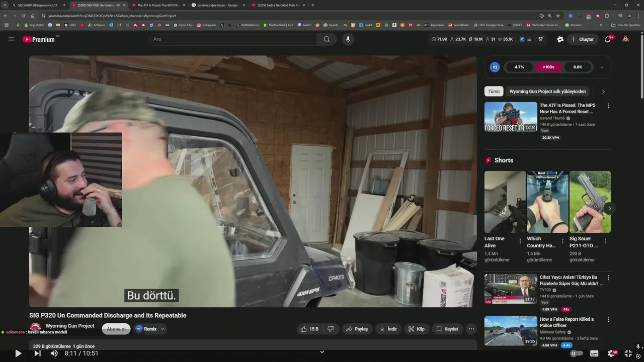Dislike the video with thumbs down

point(331,329)
